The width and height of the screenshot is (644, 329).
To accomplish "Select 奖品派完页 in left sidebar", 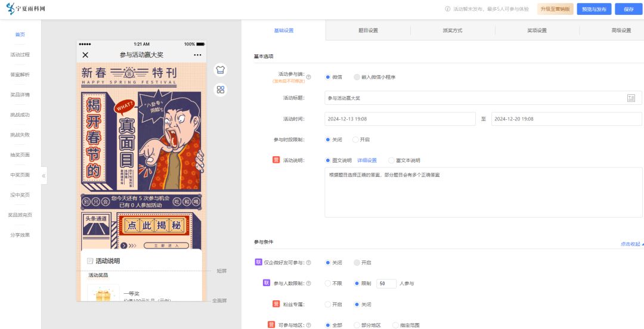I will tap(20, 215).
